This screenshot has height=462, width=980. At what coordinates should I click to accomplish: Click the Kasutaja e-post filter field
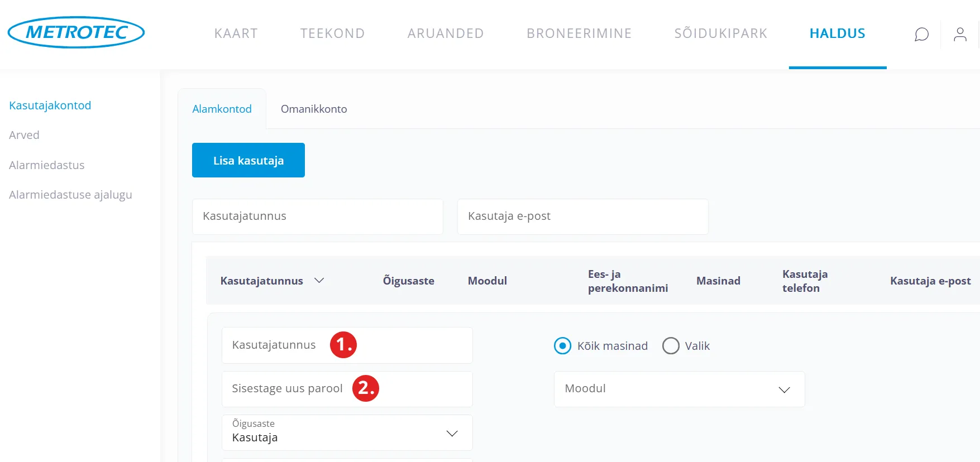(582, 216)
